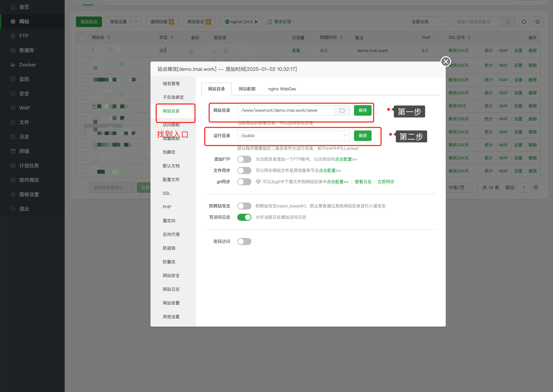Viewport: 553px width, 392px height.
Task: Close the site edit dialog
Action: [x=446, y=62]
